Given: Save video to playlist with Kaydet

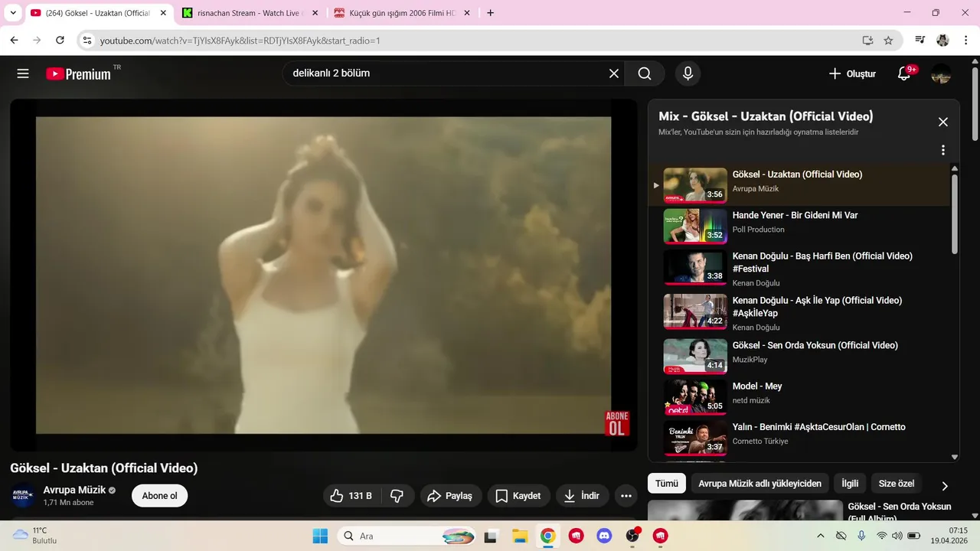Looking at the screenshot, I should click(518, 496).
